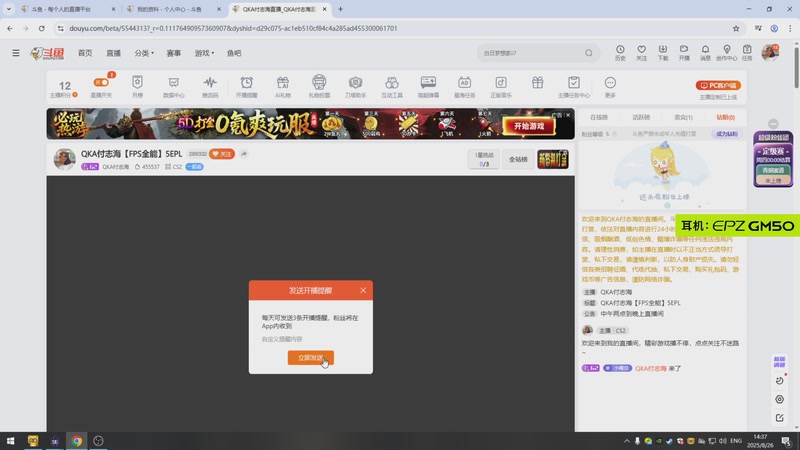The width and height of the screenshot is (800, 450).
Task: Click the 成为钻粉 button
Action: click(x=726, y=134)
